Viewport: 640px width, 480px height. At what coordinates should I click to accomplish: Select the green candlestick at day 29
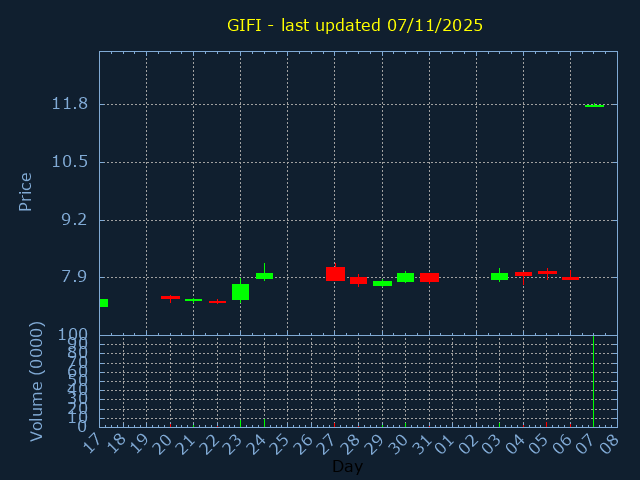382,283
